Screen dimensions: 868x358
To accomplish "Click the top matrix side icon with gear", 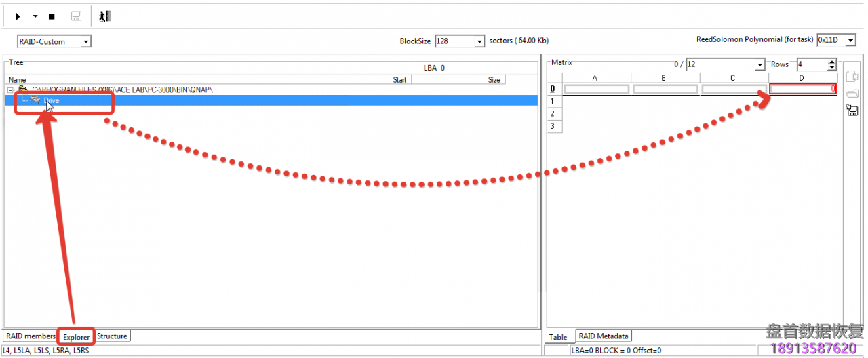I will (x=852, y=77).
